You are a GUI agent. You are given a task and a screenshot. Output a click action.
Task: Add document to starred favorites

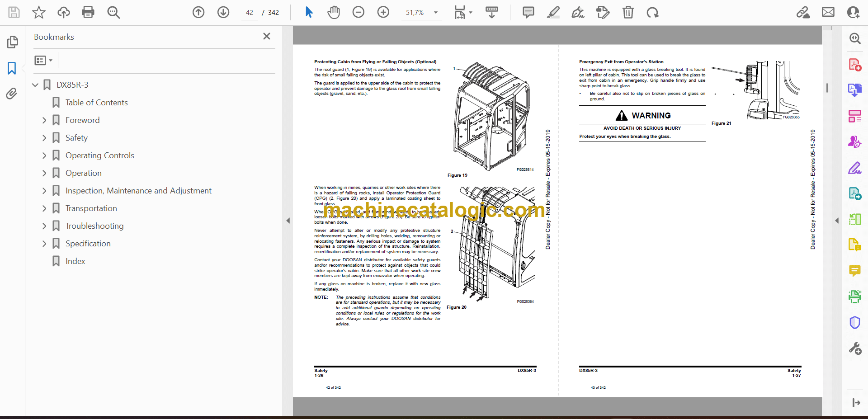[x=39, y=12]
